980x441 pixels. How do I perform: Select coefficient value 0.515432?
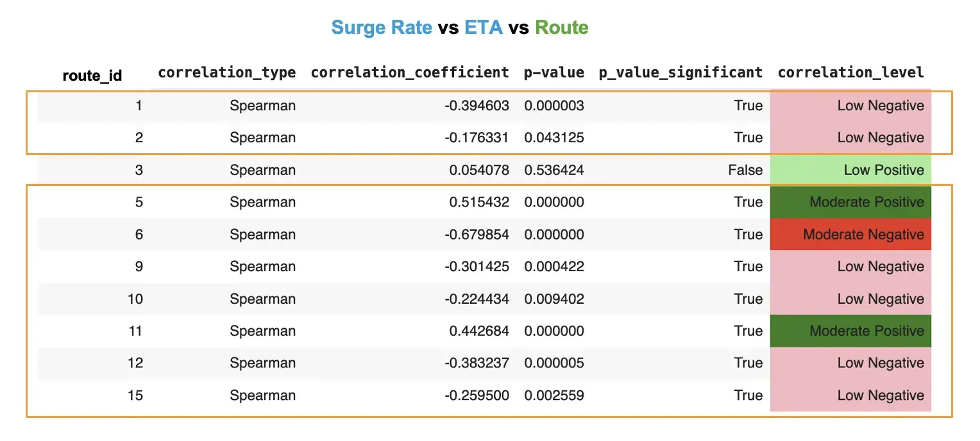[x=480, y=202]
